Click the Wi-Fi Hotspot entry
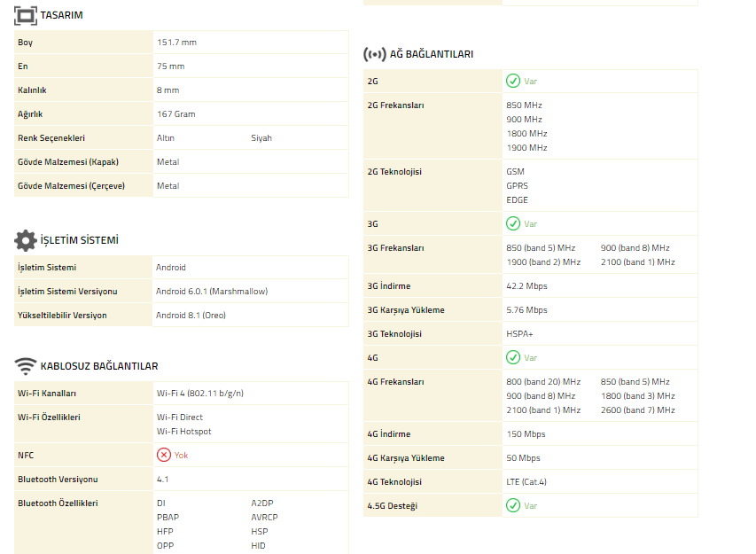 coord(183,432)
